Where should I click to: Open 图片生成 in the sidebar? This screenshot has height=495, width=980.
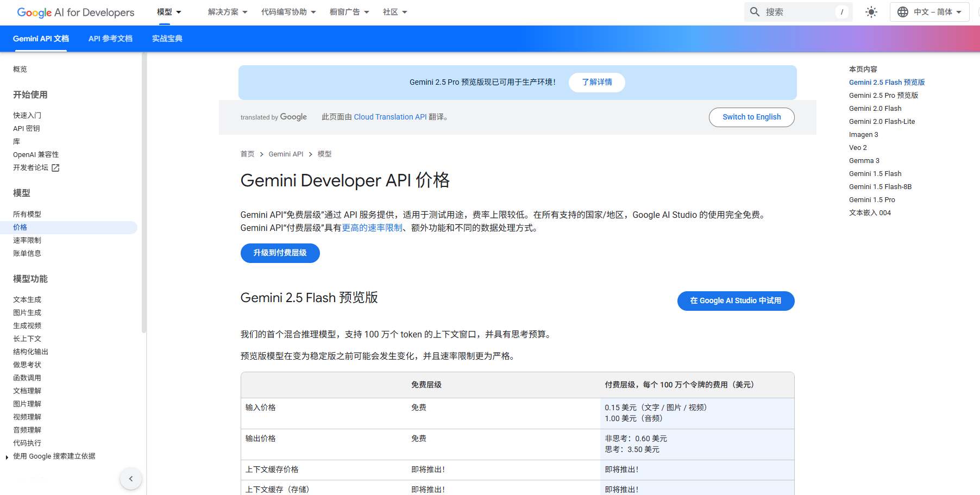[27, 313]
